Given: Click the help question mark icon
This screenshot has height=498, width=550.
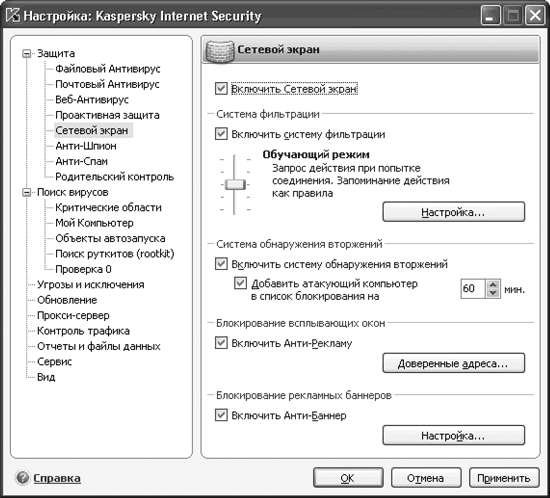Looking at the screenshot, I should click(22, 478).
